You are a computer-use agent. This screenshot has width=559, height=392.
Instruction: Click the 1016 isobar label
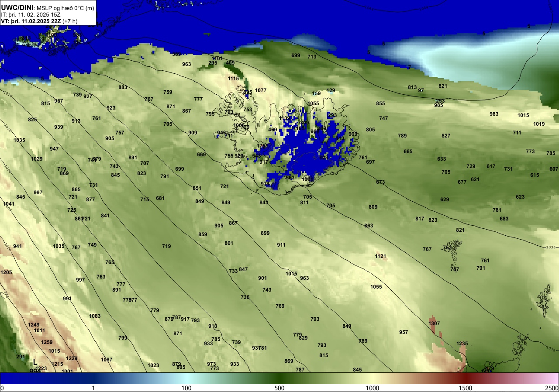(7, 94)
